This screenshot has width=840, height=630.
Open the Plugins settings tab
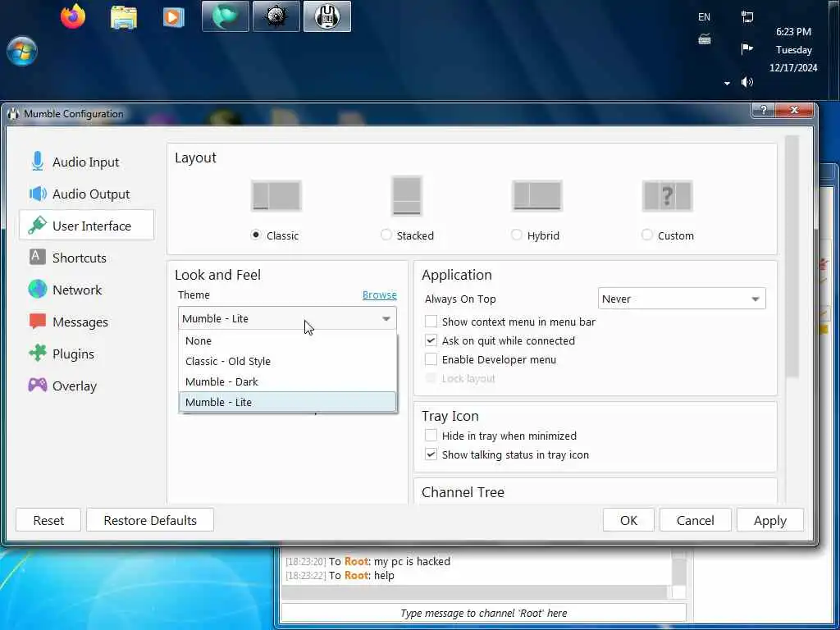[x=86, y=354]
